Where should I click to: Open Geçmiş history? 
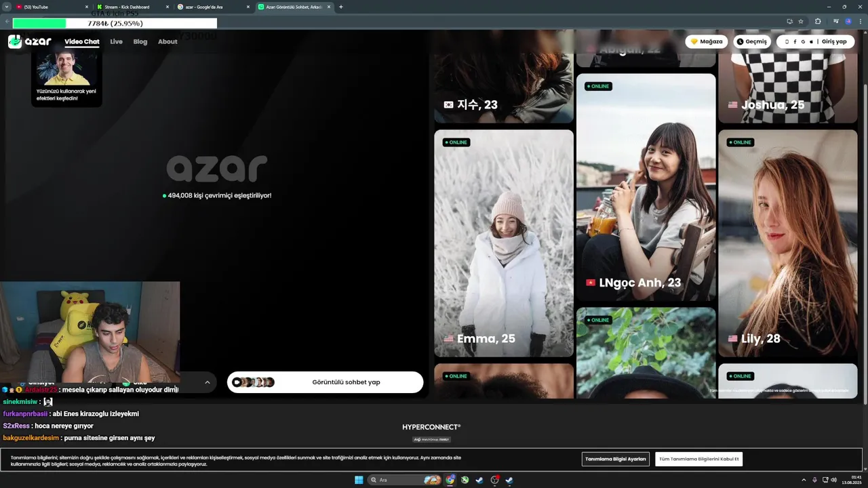tap(752, 41)
